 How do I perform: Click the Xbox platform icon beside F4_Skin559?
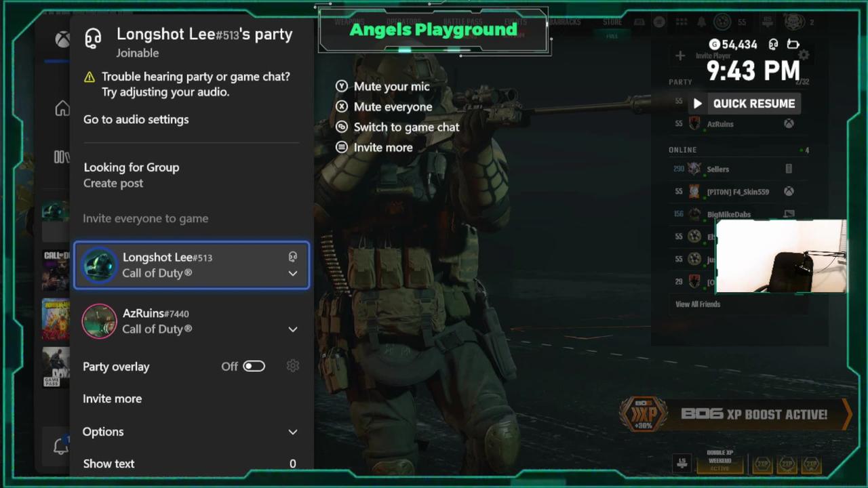click(789, 192)
